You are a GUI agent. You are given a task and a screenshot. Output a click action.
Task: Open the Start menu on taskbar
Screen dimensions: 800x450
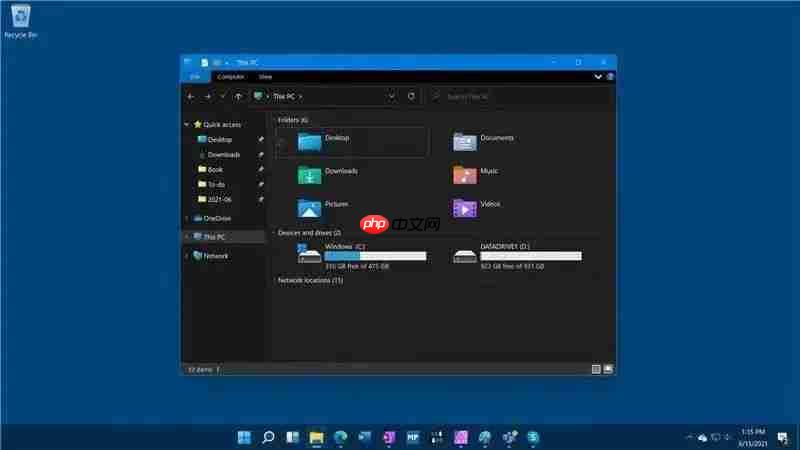244,437
